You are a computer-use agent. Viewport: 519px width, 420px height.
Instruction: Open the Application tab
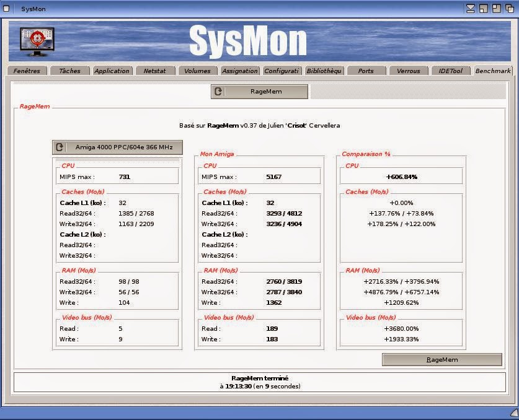coord(112,71)
